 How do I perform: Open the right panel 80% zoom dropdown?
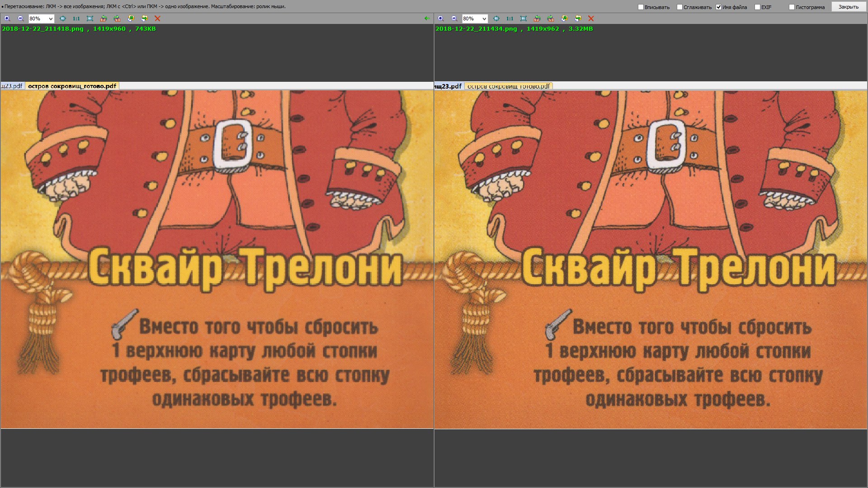click(475, 19)
